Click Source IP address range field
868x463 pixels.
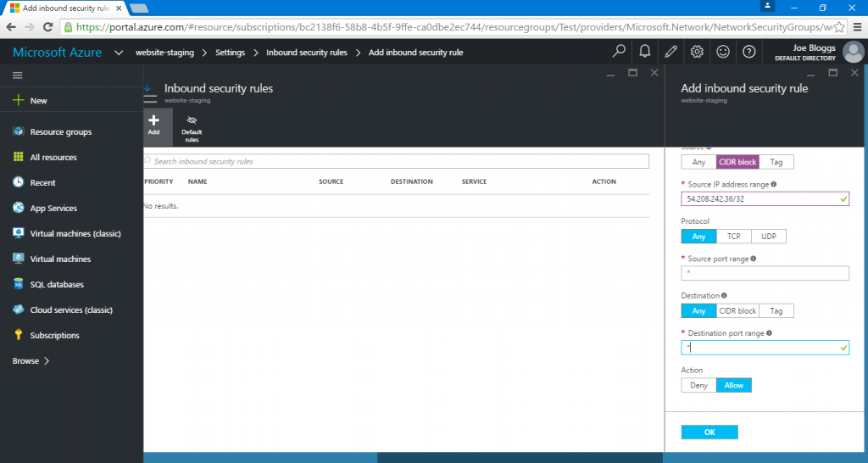pyautogui.click(x=765, y=198)
